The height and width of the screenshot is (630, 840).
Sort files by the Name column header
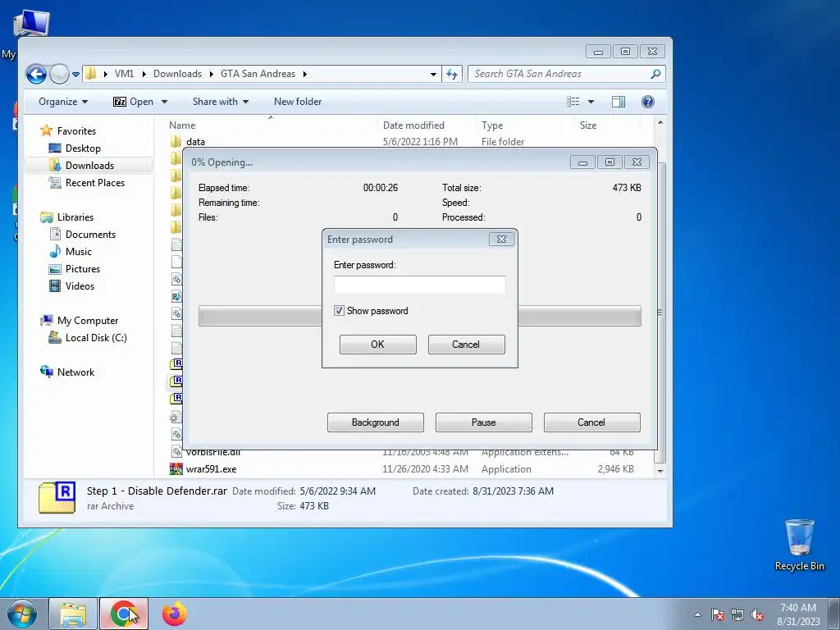click(182, 126)
